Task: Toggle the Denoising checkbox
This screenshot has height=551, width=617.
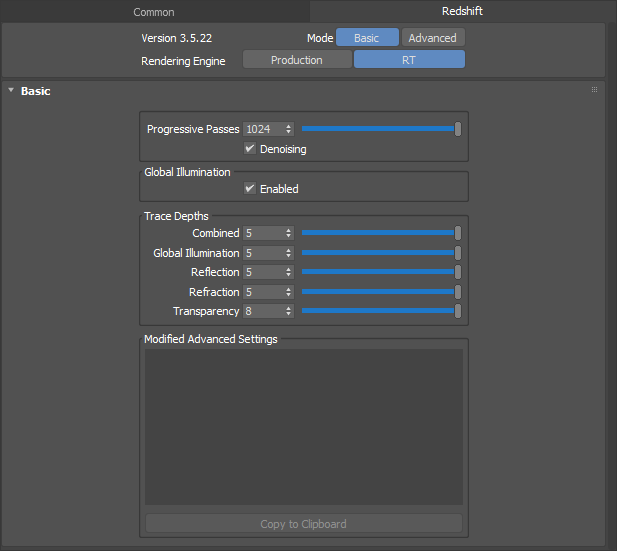Action: pyautogui.click(x=250, y=148)
